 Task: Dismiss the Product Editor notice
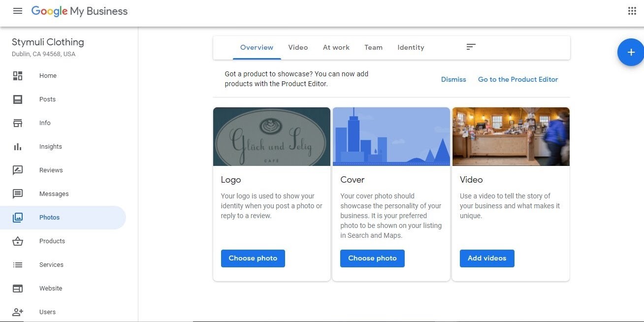click(x=453, y=79)
